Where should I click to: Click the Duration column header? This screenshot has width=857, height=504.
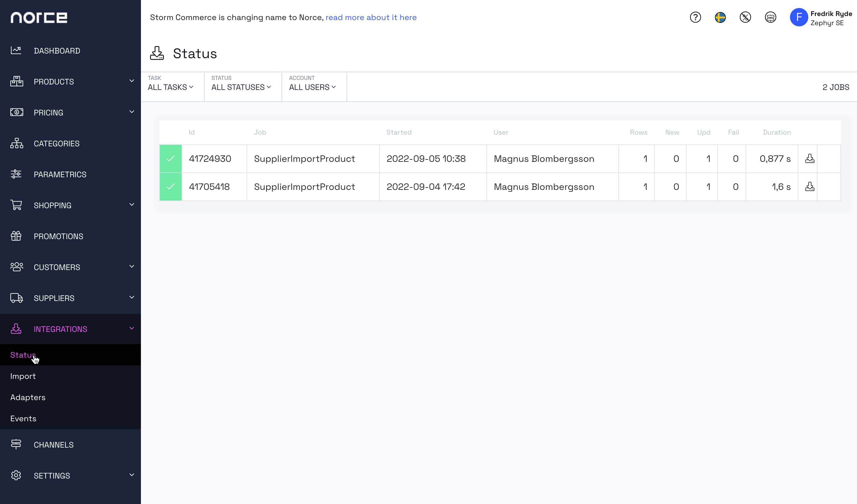tap(777, 132)
